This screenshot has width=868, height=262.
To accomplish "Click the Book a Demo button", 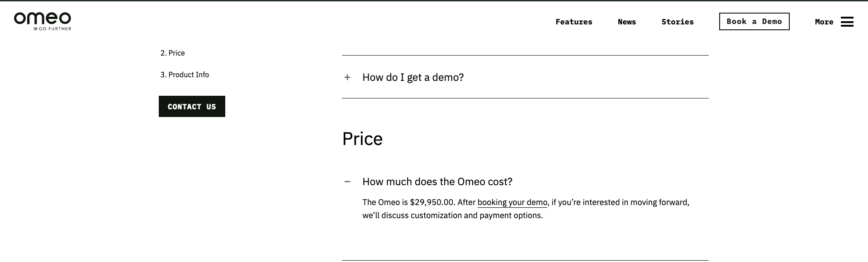I will pos(754,21).
